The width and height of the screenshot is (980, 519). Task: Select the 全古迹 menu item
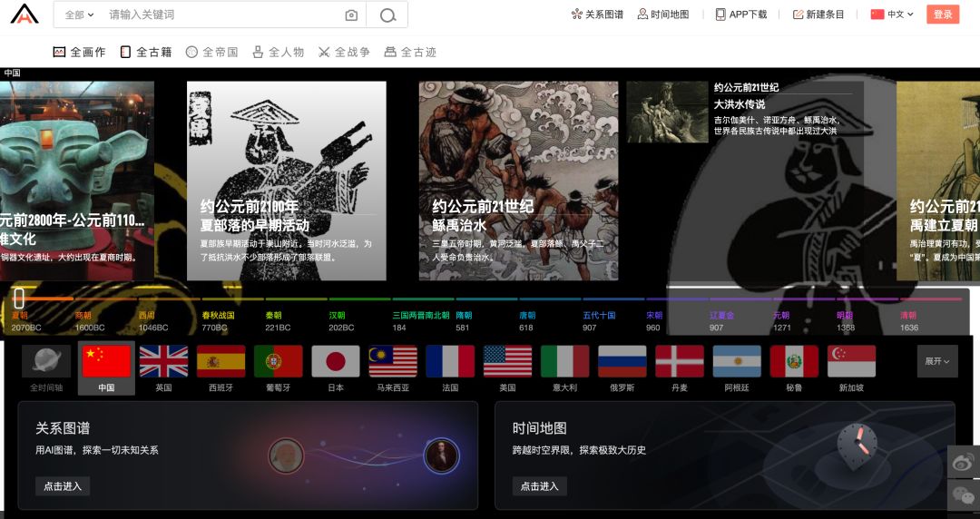point(410,52)
